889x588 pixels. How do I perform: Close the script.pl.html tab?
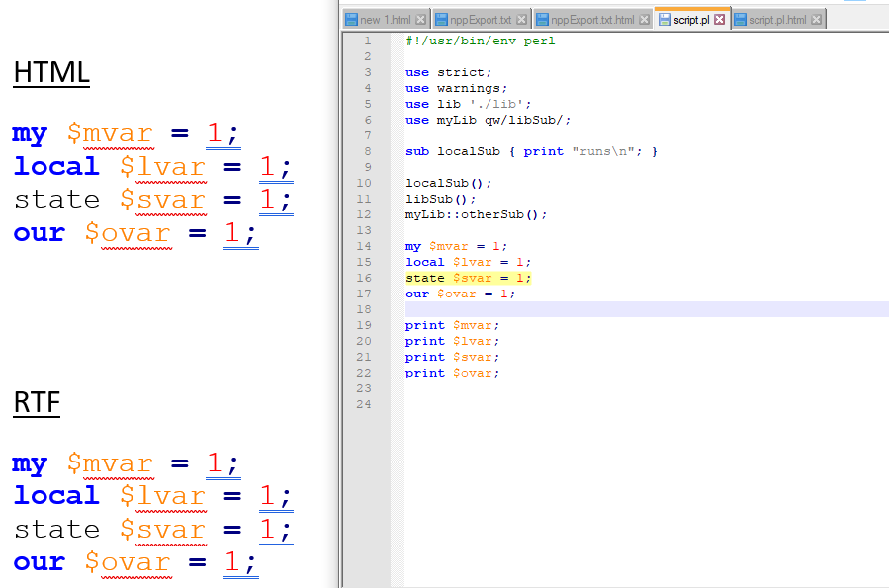pyautogui.click(x=816, y=19)
